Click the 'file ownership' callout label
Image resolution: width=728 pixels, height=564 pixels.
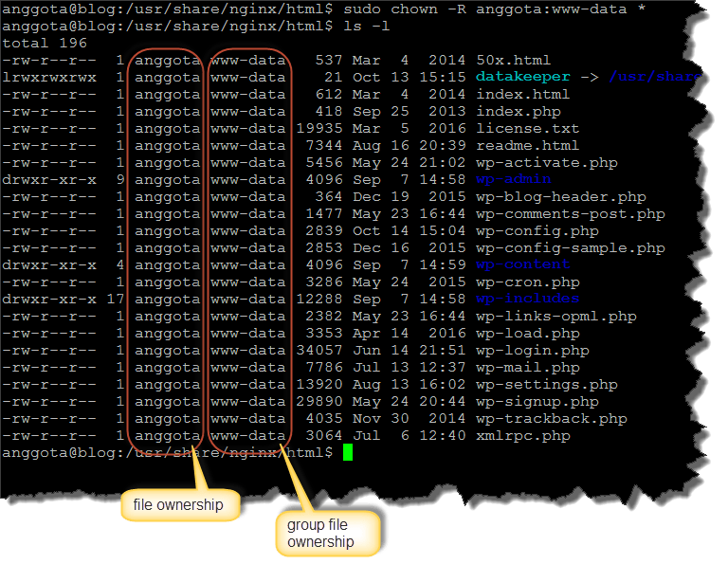point(179,505)
